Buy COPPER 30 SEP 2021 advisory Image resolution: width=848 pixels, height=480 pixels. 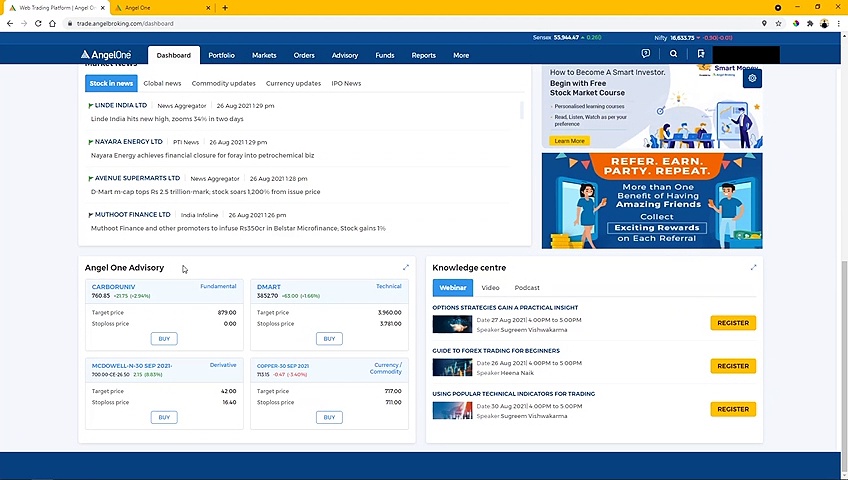pos(329,417)
